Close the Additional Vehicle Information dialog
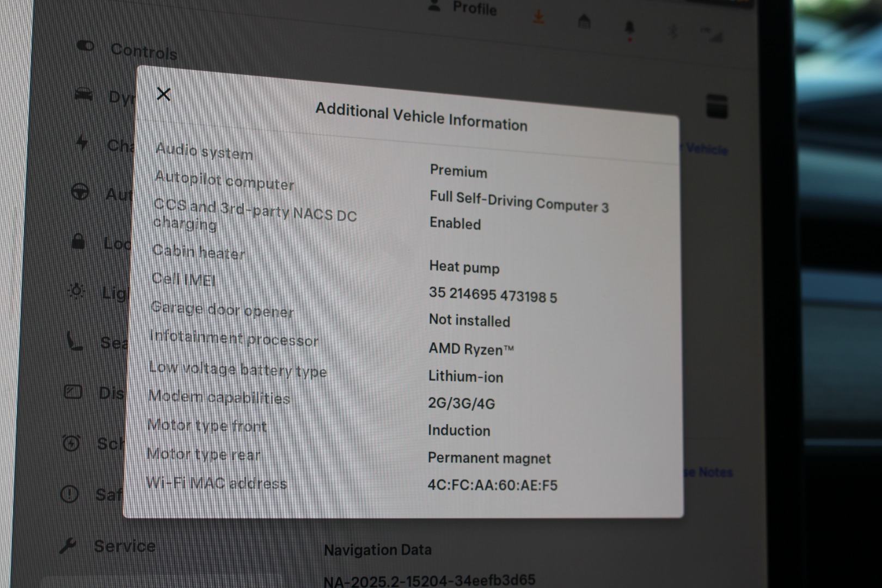This screenshot has width=882, height=588. click(163, 94)
